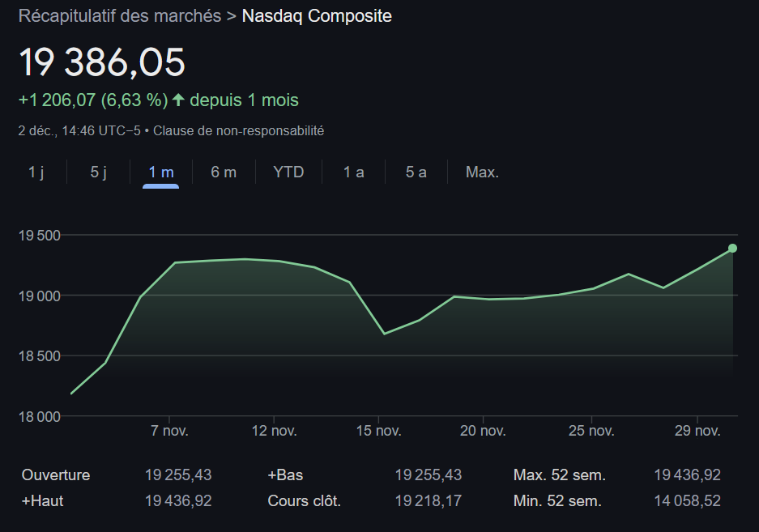Viewport: 759px width, 532px height.
Task: Click the 20 nov. axis label
Action: pyautogui.click(x=483, y=431)
